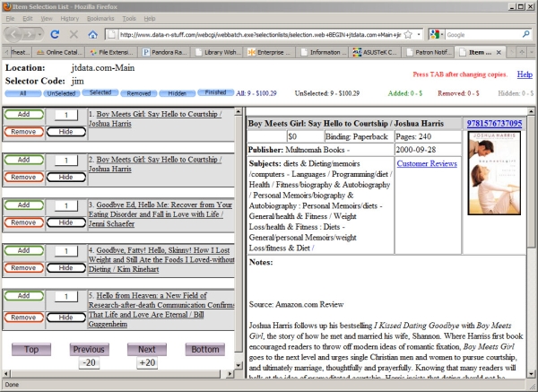
Task: Click the forward navigation arrow
Action: [30, 34]
